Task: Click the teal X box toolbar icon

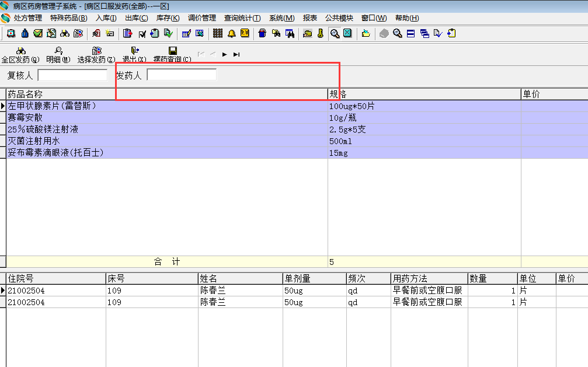Action: coord(347,33)
